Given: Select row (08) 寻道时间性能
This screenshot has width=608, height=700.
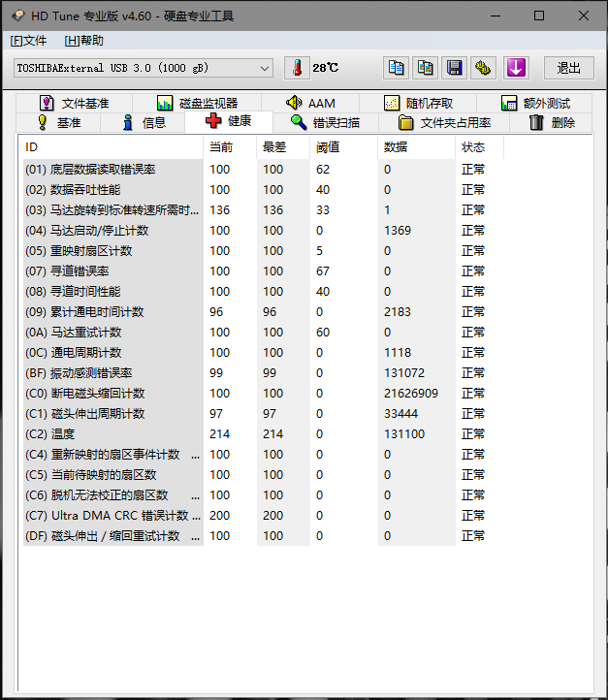Looking at the screenshot, I should click(264, 292).
